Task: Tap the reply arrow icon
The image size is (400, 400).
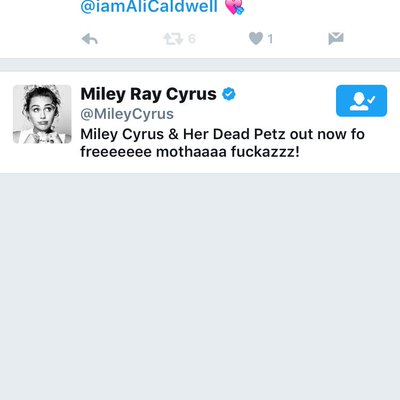Action: [x=90, y=39]
